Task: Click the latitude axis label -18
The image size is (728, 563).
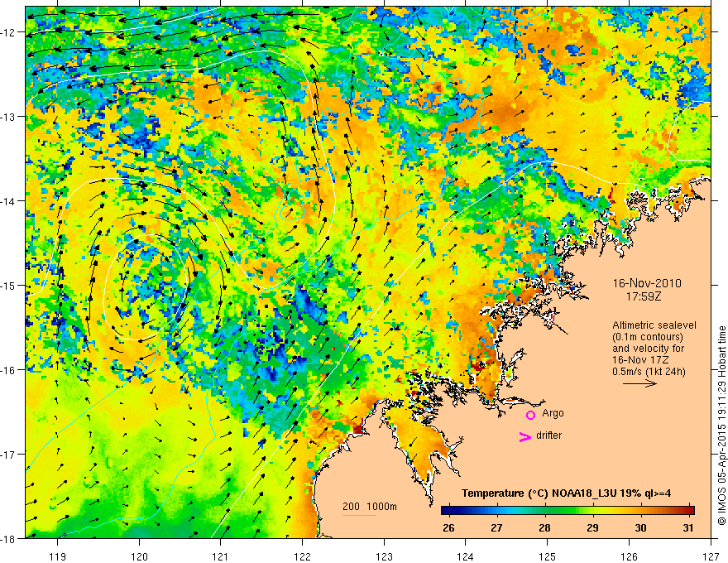Action: (x=9, y=538)
